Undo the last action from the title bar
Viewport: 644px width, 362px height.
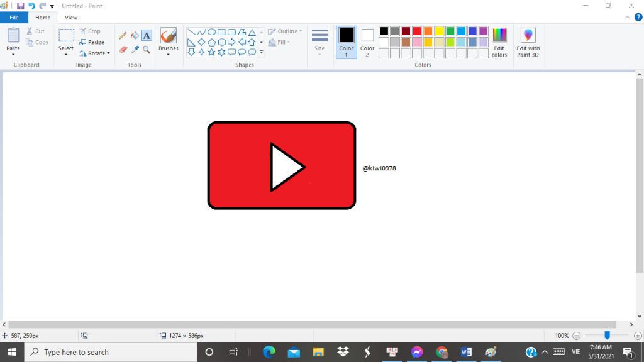pos(31,6)
